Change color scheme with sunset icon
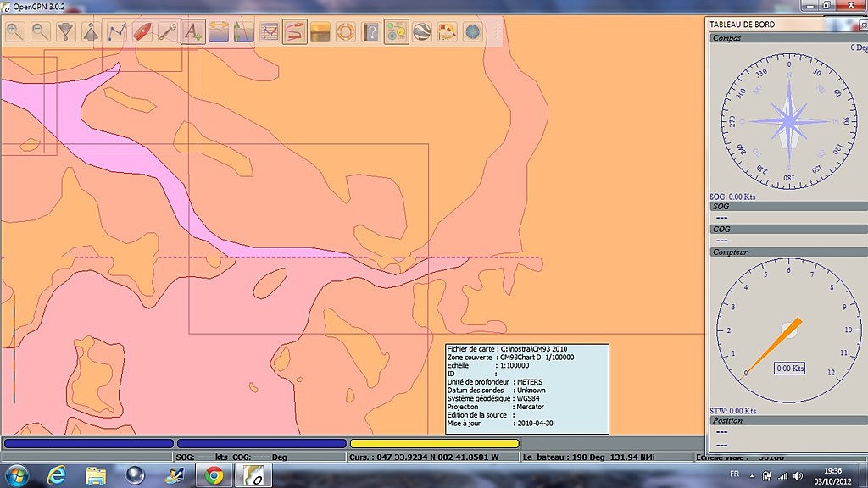The width and height of the screenshot is (868, 488). [320, 31]
